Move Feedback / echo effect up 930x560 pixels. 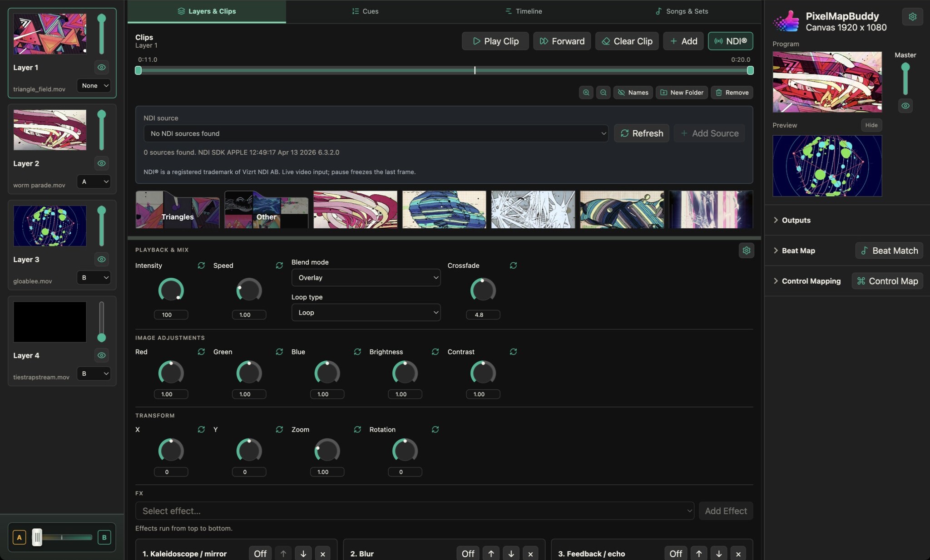pyautogui.click(x=698, y=554)
